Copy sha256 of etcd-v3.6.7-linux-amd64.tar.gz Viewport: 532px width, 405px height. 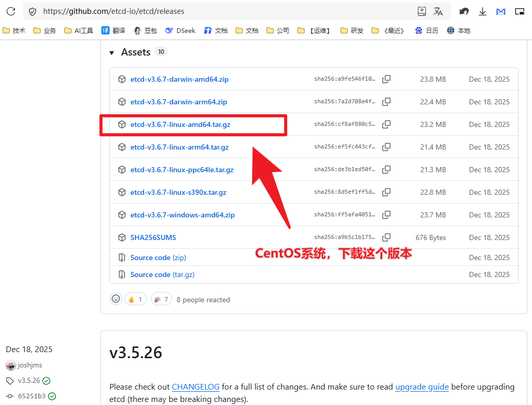point(386,124)
